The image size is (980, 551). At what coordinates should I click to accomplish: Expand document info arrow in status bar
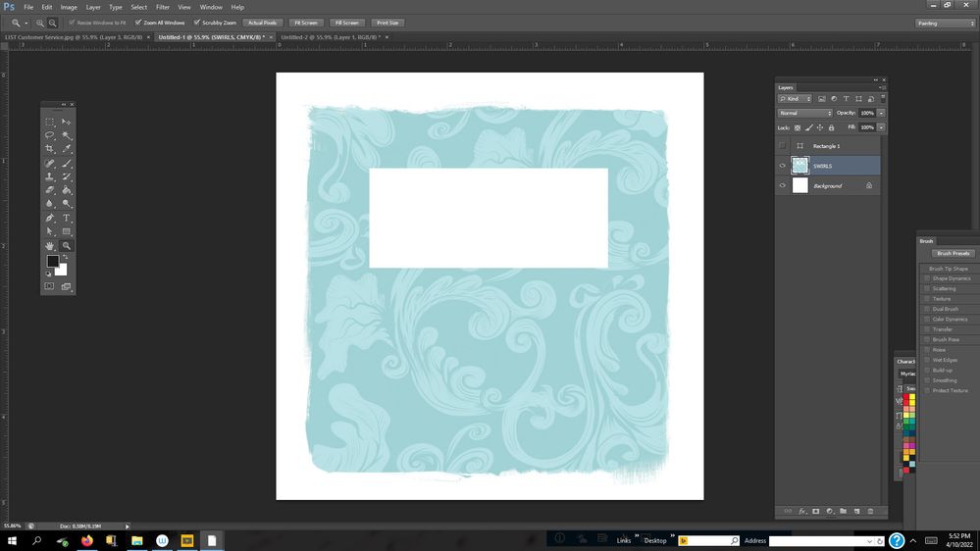pyautogui.click(x=127, y=526)
